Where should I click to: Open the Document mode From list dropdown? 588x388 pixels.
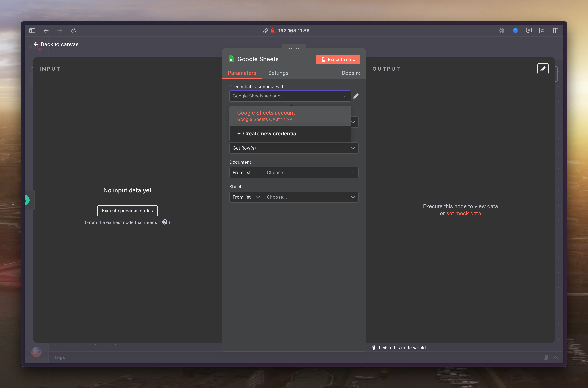[246, 172]
